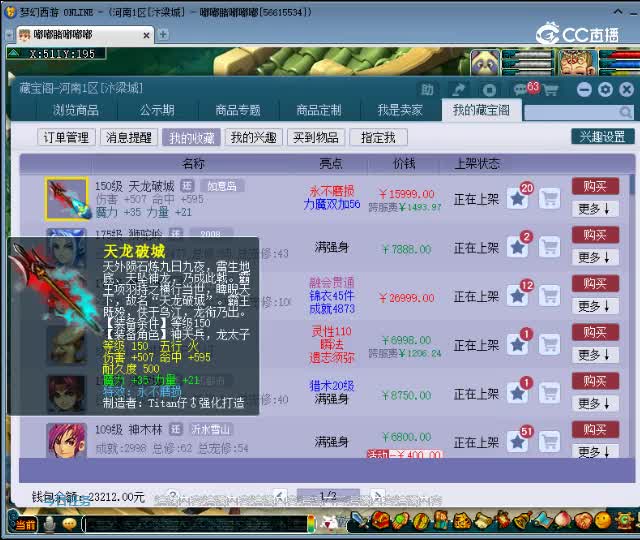Toggle favorite star on ¥26999.00 row

(518, 296)
